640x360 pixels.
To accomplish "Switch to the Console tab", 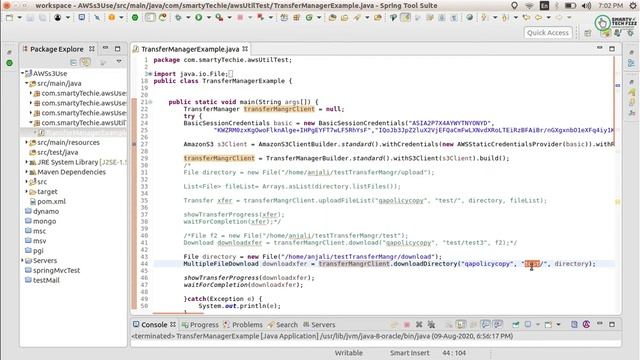I will click(154, 325).
